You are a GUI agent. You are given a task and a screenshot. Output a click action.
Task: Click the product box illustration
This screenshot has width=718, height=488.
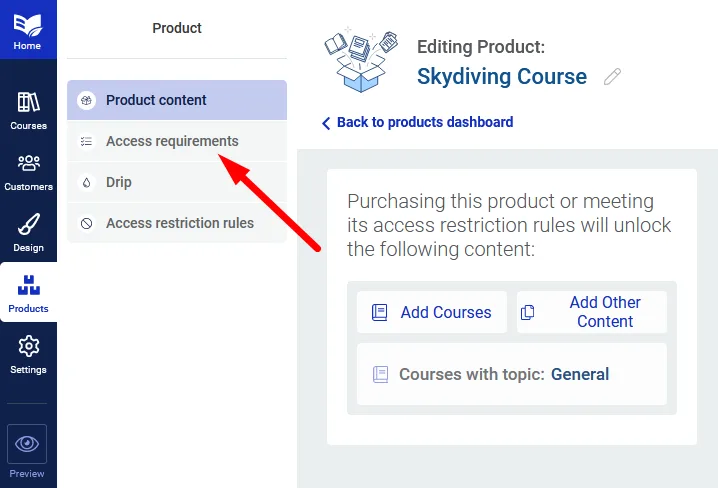(362, 58)
